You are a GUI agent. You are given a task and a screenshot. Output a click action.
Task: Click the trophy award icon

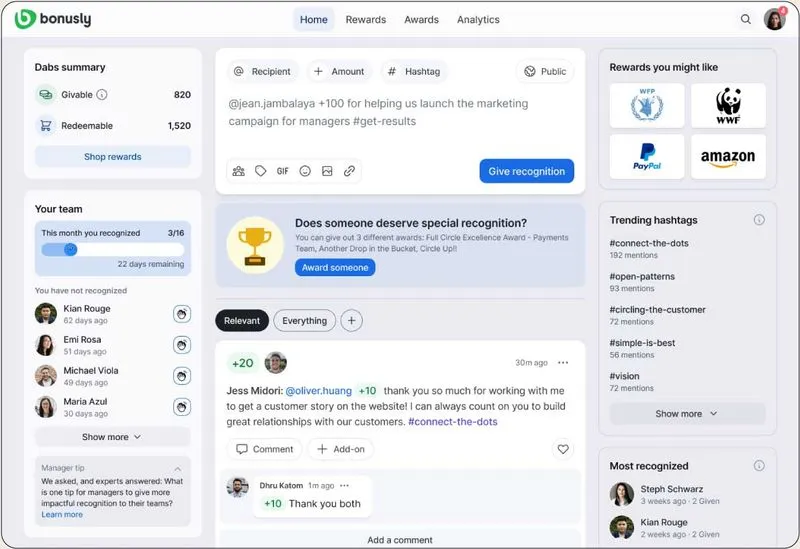coord(255,245)
